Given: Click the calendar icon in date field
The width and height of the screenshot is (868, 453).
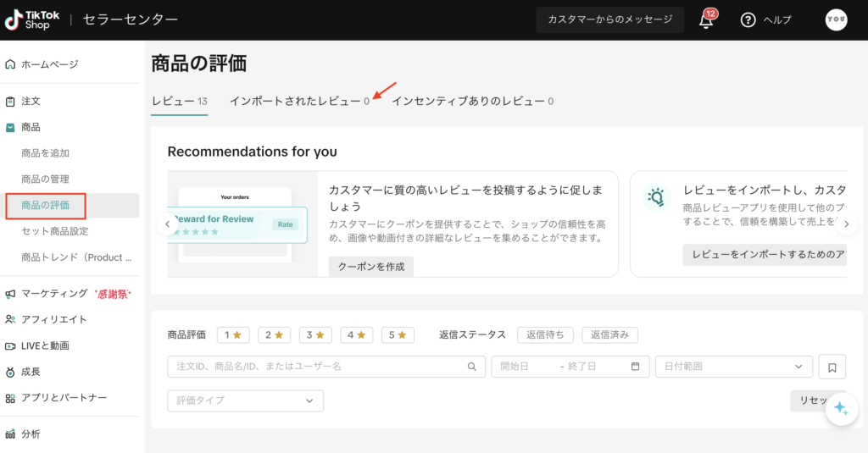Looking at the screenshot, I should (635, 367).
